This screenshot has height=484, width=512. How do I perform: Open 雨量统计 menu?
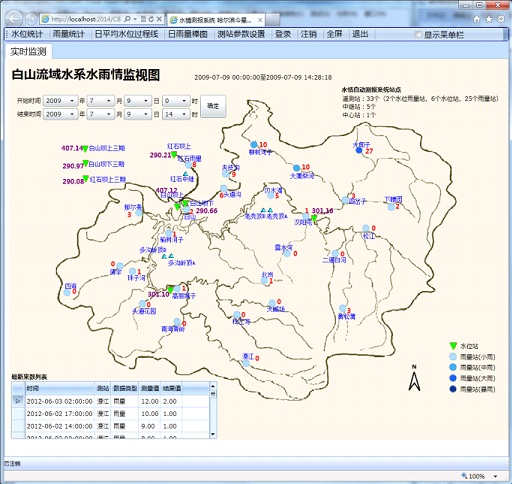point(69,34)
